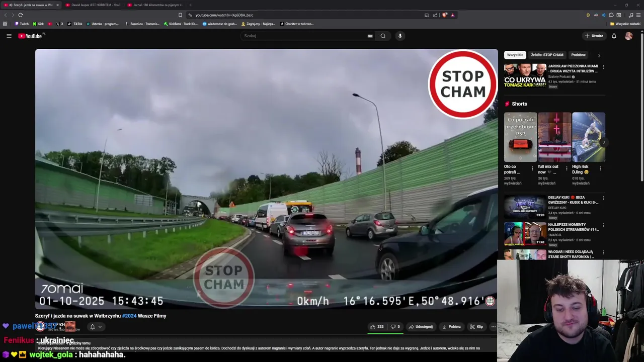Image resolution: width=644 pixels, height=362 pixels.
Task: Open the 'full mix out now' Short
Action: coord(554,137)
